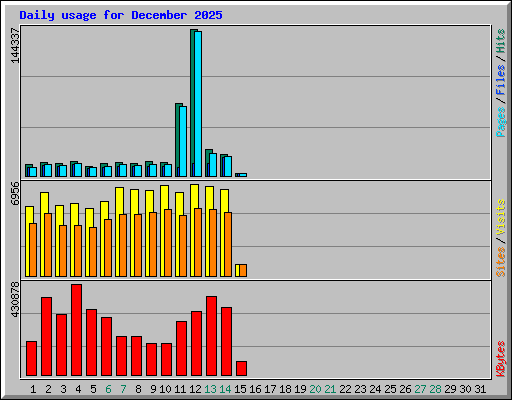Viewport: 512px width, 400px height.
Task: Click the short orange sites bar for day 15
Action: point(243,270)
